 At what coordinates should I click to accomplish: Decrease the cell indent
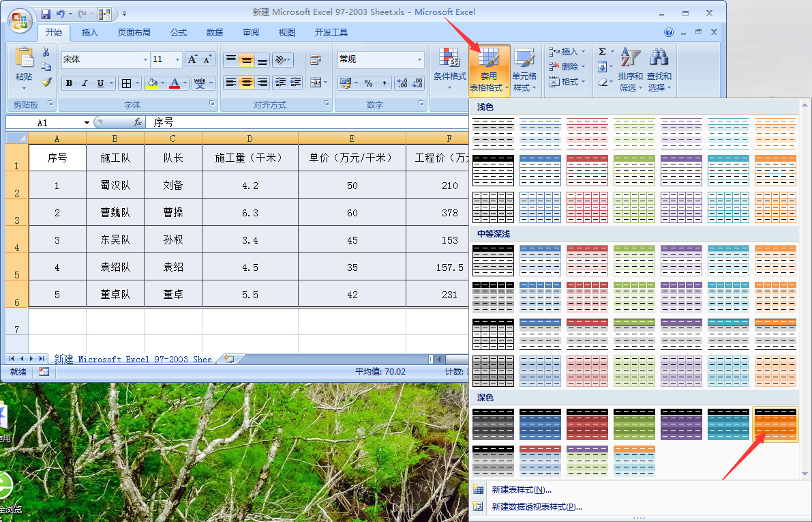click(x=280, y=83)
